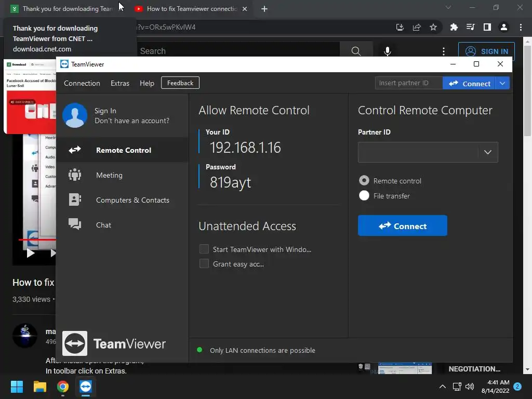Open Chrome media control icon

coord(470,27)
